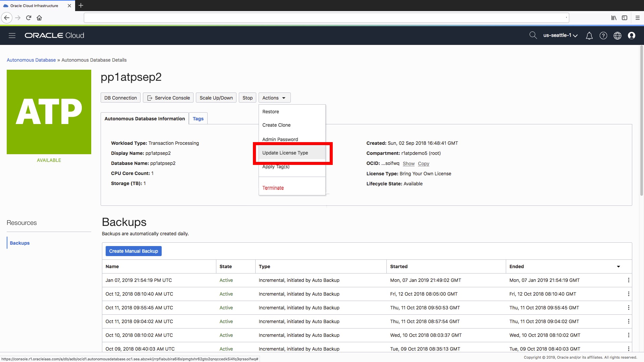The width and height of the screenshot is (644, 362).
Task: Open row actions for Jan 07 backup
Action: (628, 280)
